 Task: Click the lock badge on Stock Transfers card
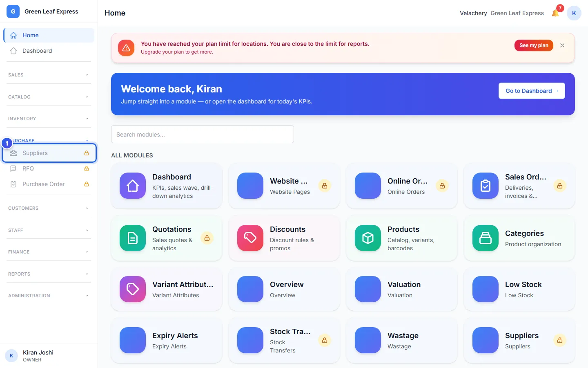coord(325,340)
